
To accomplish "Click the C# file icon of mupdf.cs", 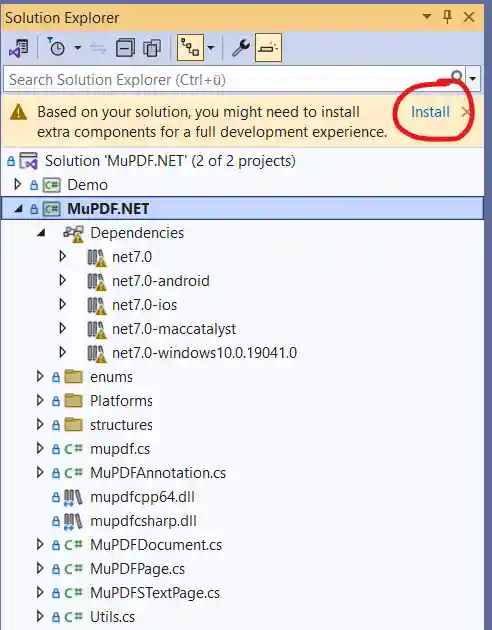I will [73, 449].
